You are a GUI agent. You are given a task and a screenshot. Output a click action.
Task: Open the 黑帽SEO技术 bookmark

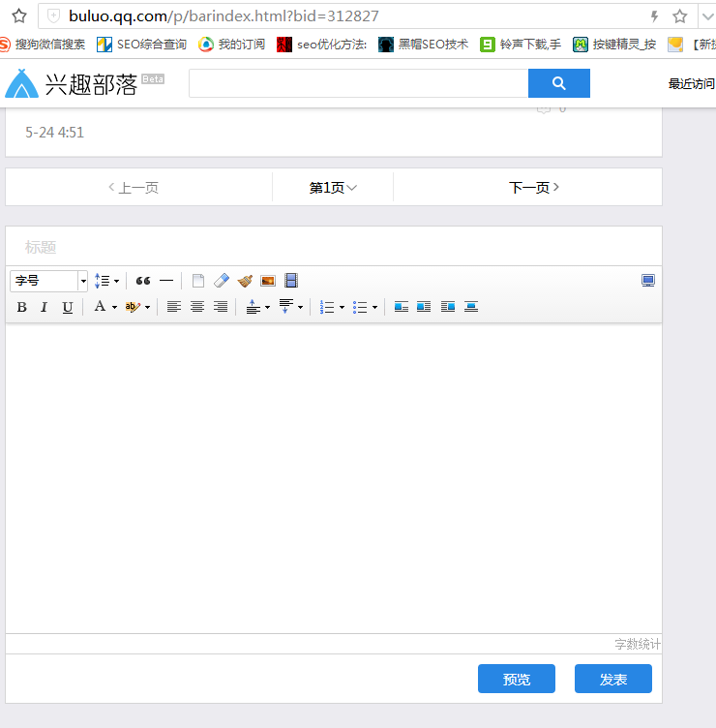pos(423,45)
